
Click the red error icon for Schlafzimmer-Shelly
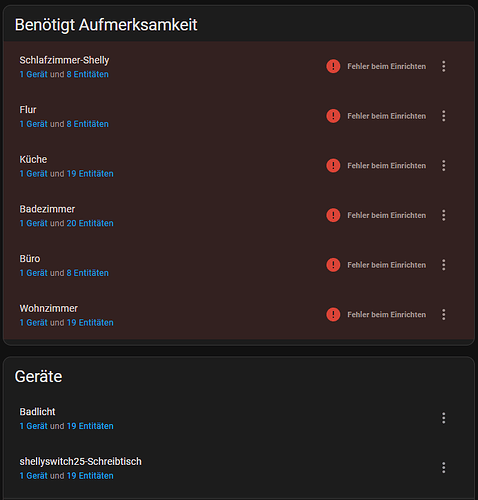[x=333, y=66]
